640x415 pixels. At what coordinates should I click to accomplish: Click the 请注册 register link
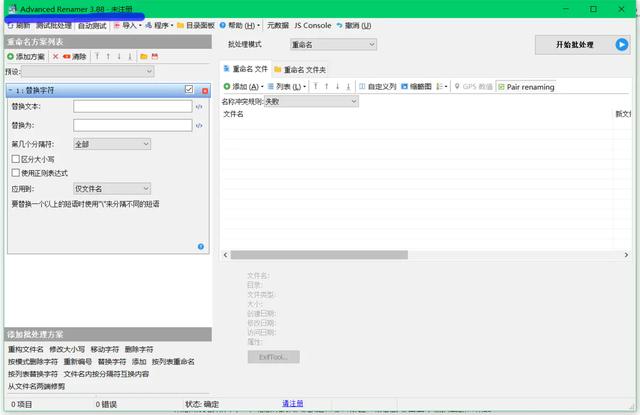(293, 404)
